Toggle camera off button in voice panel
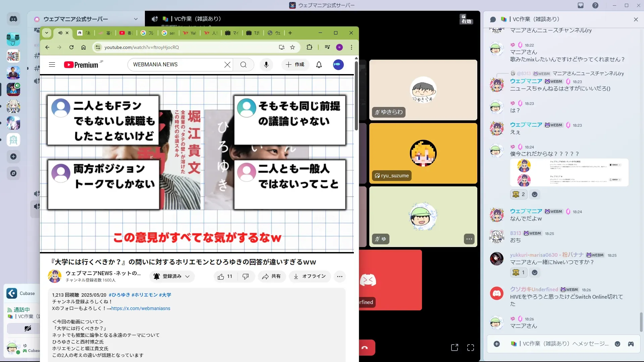 pyautogui.click(x=28, y=328)
